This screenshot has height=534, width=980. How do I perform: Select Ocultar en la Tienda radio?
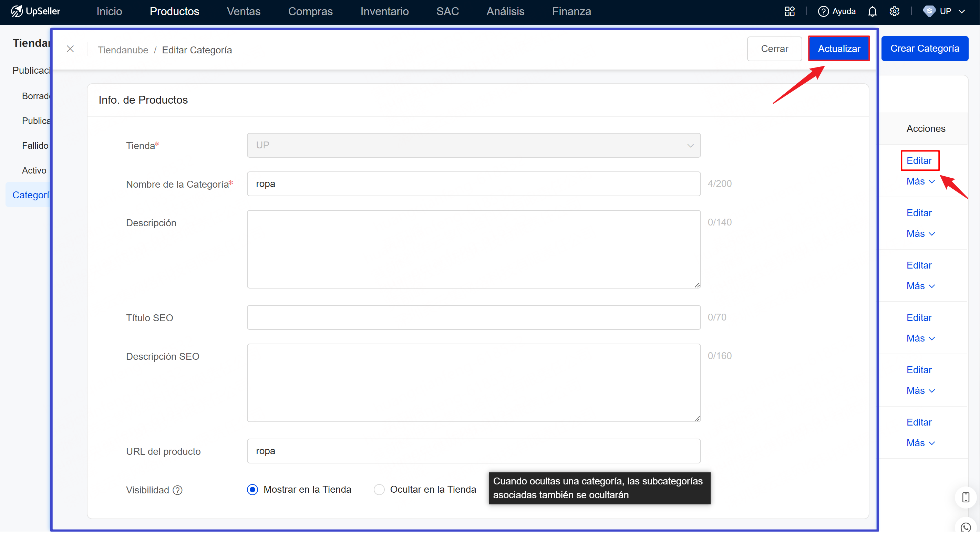[x=379, y=490]
